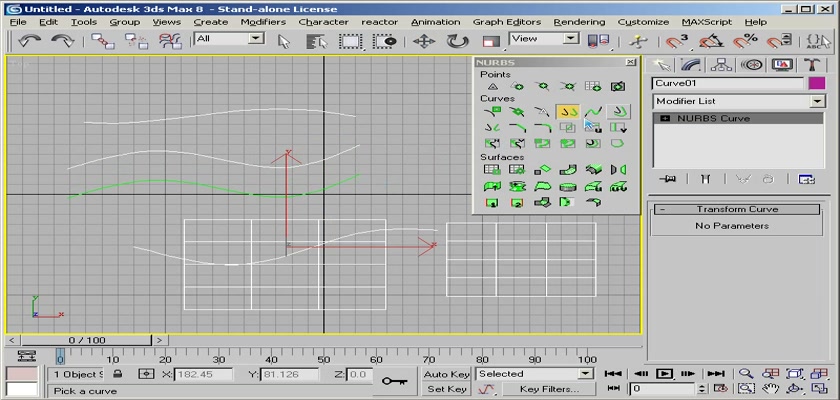840x400 pixels.
Task: Click the Create Chamfer Curve icon
Action: 517,127
